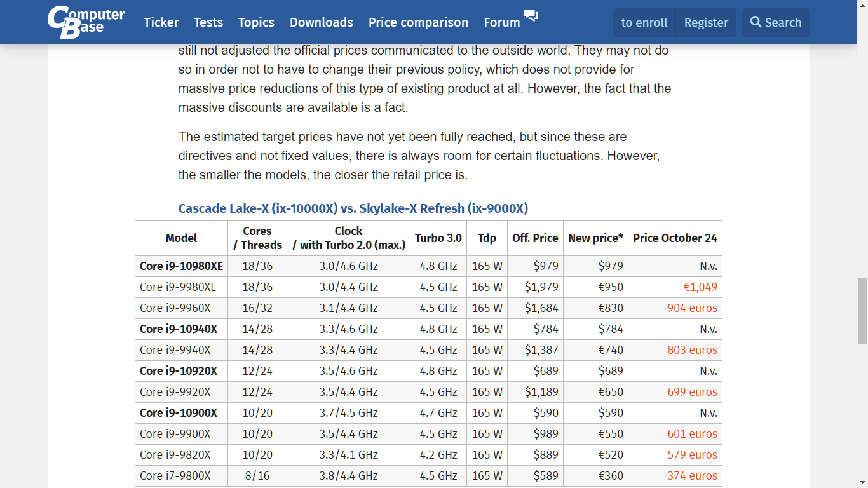
Task: Click the Register button
Action: tap(706, 22)
